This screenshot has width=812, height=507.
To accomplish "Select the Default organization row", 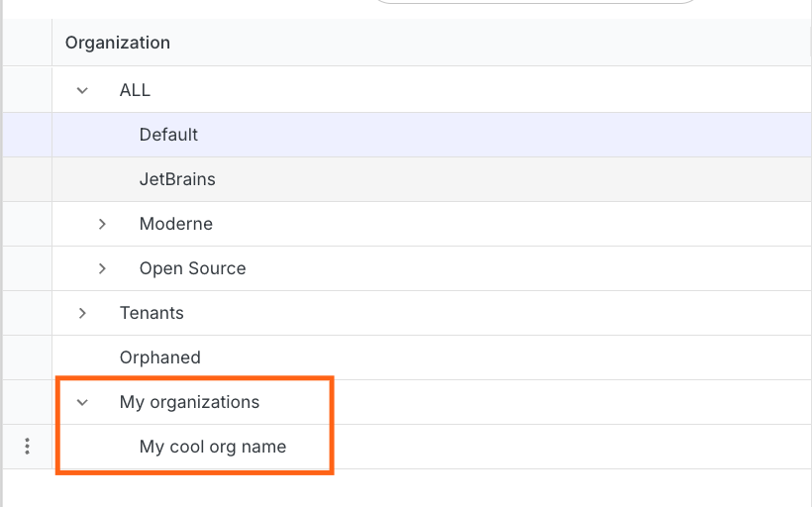I will point(168,135).
